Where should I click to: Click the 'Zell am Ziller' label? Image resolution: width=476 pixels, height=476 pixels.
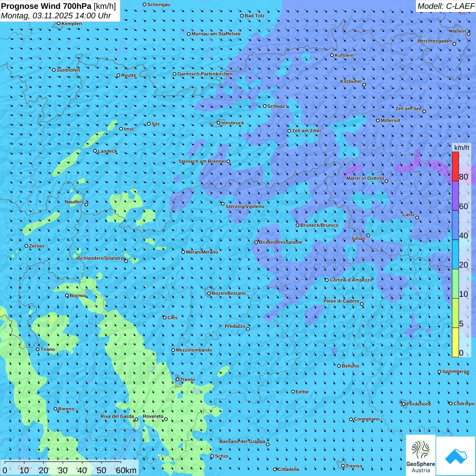(x=307, y=131)
